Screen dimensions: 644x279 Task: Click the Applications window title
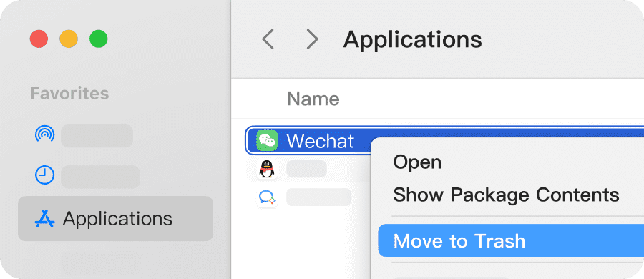[x=412, y=40]
